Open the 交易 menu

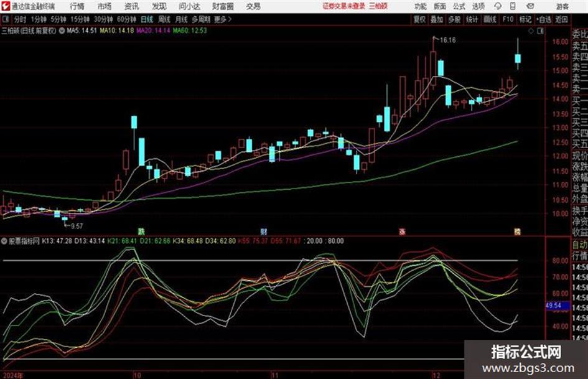253,6
